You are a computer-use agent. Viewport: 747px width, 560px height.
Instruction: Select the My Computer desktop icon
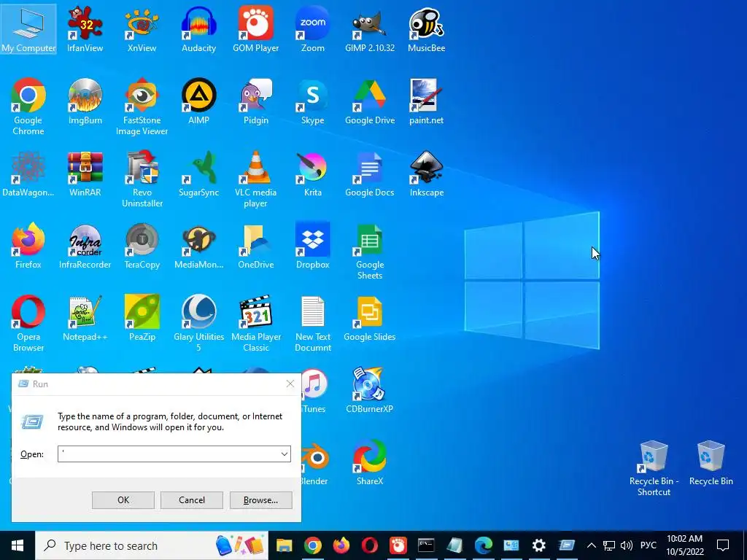coord(28,28)
